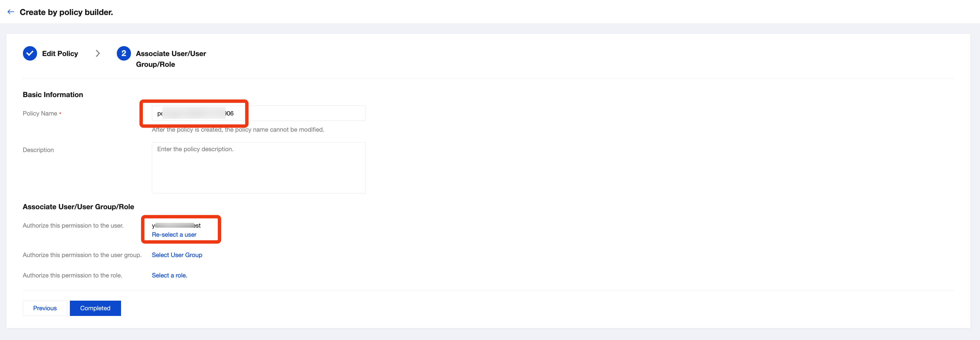Select the Associate User/User Group/Role step title
980x340 pixels.
(x=171, y=59)
